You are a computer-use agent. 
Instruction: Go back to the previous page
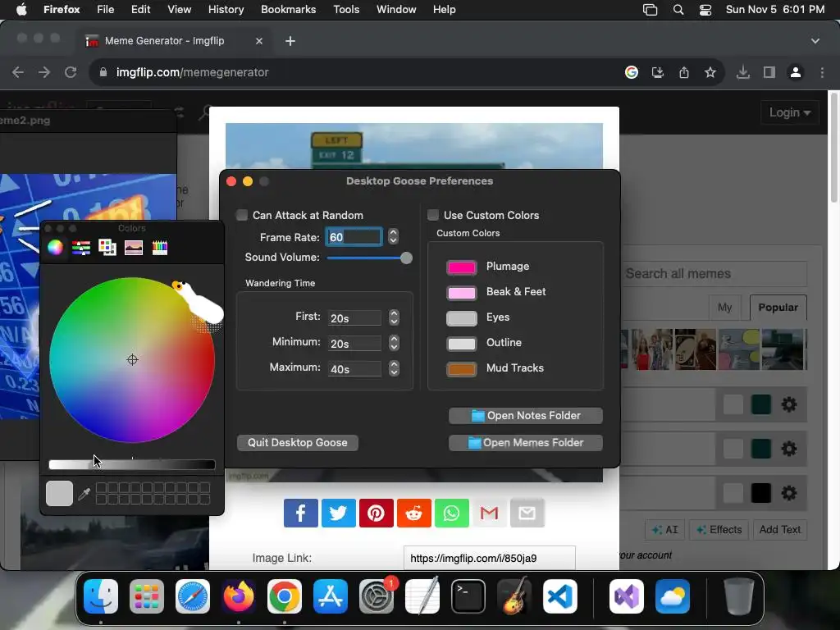[18, 72]
